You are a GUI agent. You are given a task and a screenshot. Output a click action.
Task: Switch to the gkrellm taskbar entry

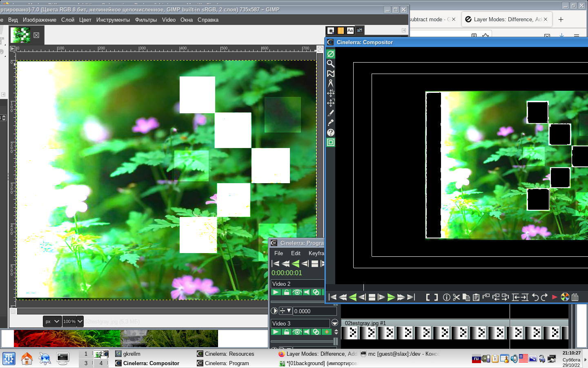pos(131,354)
